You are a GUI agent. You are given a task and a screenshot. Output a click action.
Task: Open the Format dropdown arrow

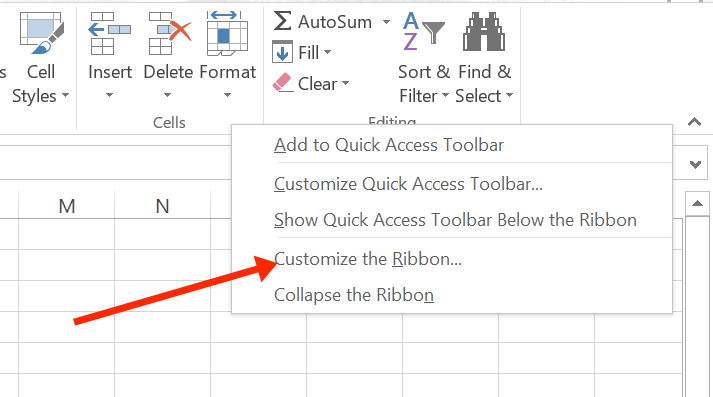coord(227,95)
